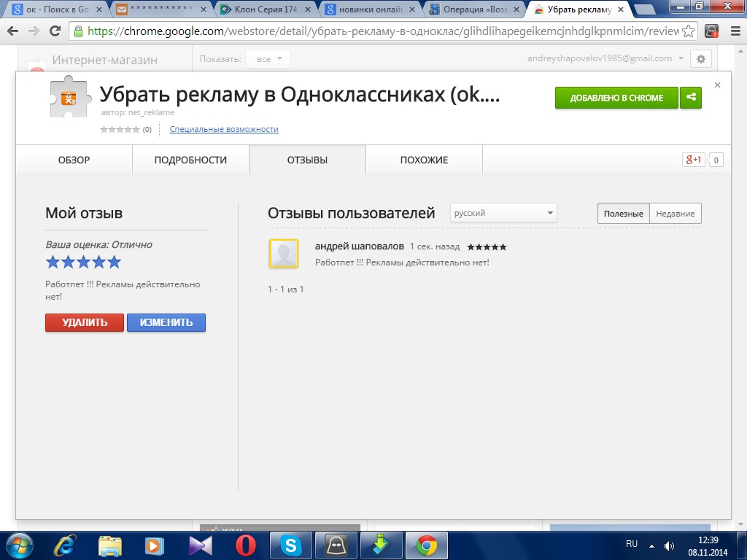Screen dimensions: 747x560
Task: Click 'Ваша оценка: Отлично' text
Action: (98, 245)
